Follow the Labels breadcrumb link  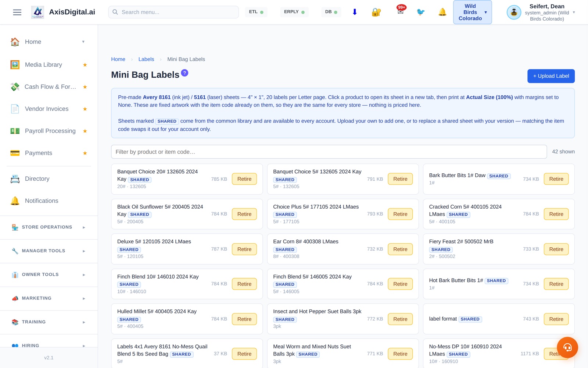click(146, 59)
